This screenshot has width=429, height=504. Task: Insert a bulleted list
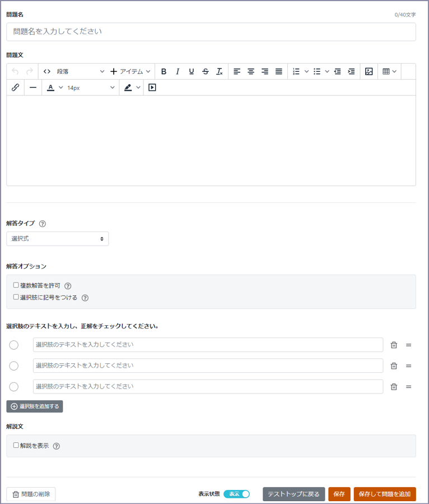click(x=317, y=71)
